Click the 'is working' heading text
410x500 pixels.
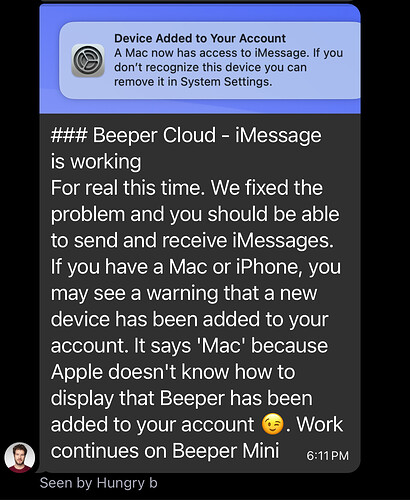coord(96,162)
